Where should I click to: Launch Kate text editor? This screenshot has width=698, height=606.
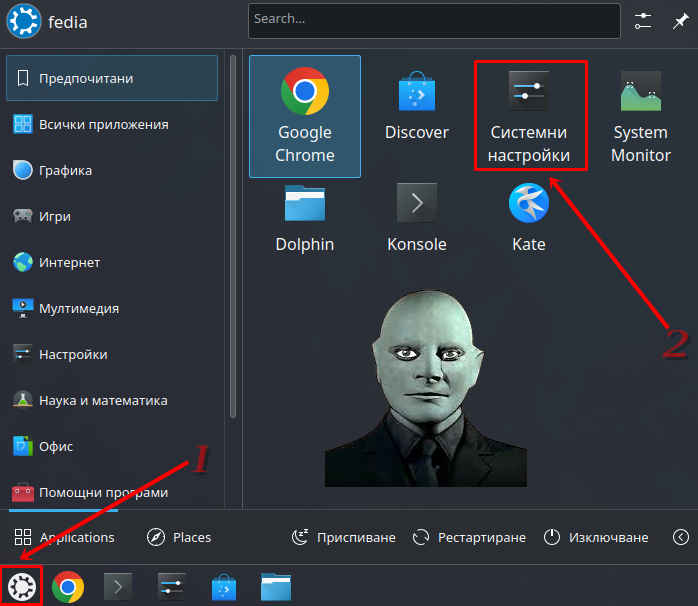tap(529, 219)
